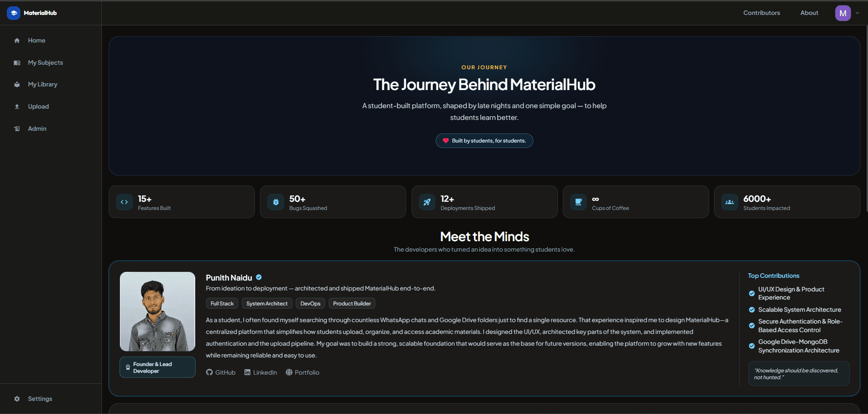Click the Cups of Coffee stat card
This screenshot has height=414, width=868.
pyautogui.click(x=636, y=202)
